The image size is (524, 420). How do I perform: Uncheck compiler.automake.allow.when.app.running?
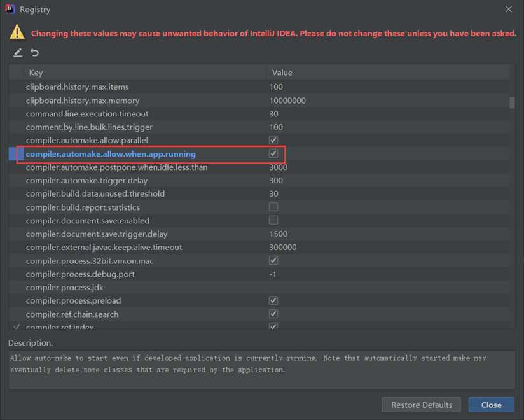pyautogui.click(x=273, y=153)
